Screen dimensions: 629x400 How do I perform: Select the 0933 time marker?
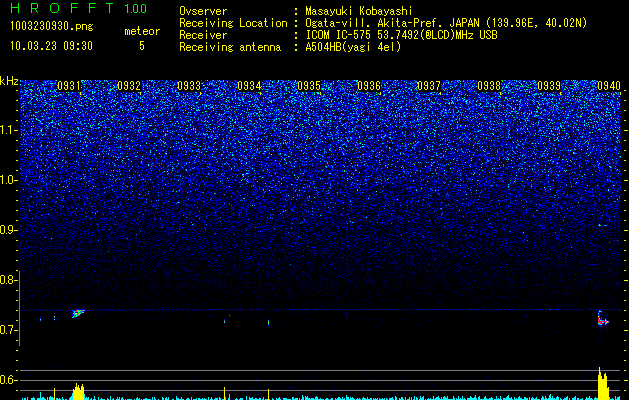(189, 86)
